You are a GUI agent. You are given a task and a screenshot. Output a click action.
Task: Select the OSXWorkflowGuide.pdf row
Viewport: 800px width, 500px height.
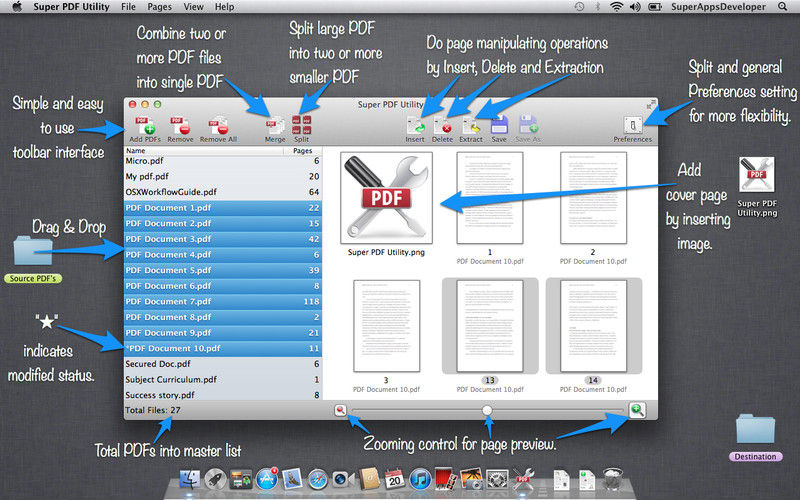click(x=223, y=192)
